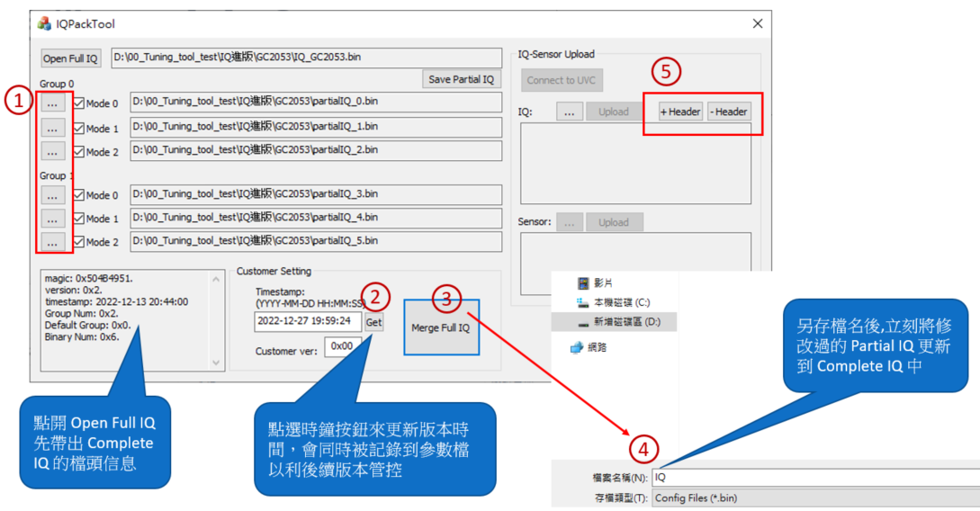Click the Get timestamp button
This screenshot has height=511, width=980.
point(373,321)
